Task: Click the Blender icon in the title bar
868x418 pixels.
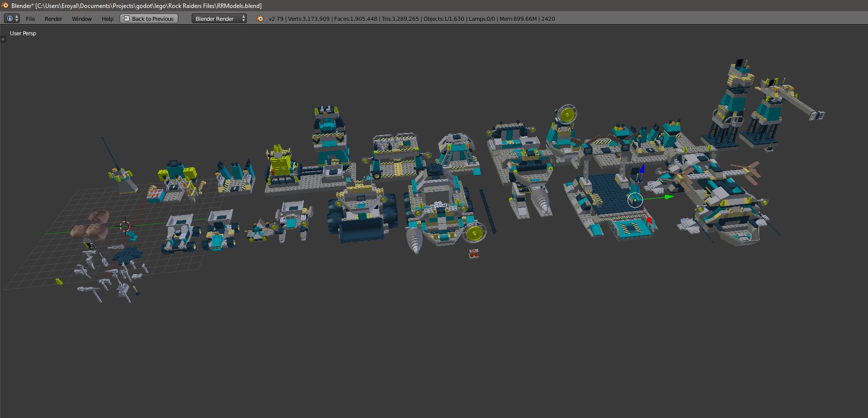Action: [5, 5]
